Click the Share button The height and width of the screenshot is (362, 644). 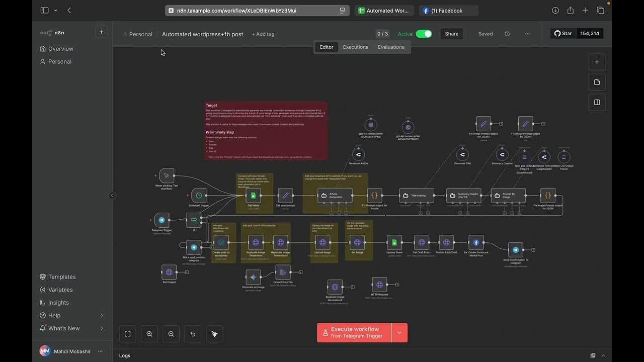pyautogui.click(x=451, y=34)
